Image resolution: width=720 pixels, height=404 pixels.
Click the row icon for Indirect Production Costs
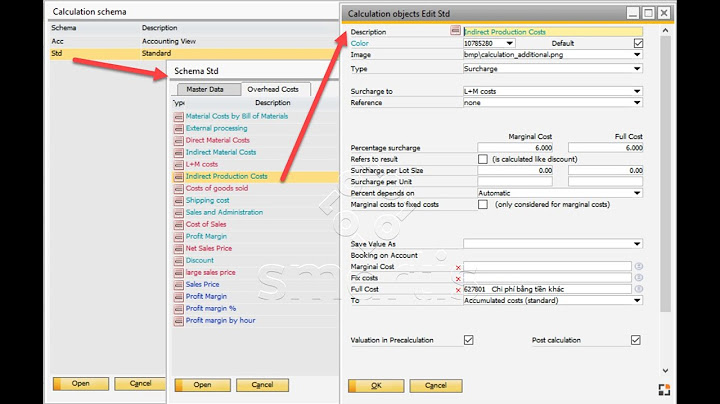(x=179, y=176)
